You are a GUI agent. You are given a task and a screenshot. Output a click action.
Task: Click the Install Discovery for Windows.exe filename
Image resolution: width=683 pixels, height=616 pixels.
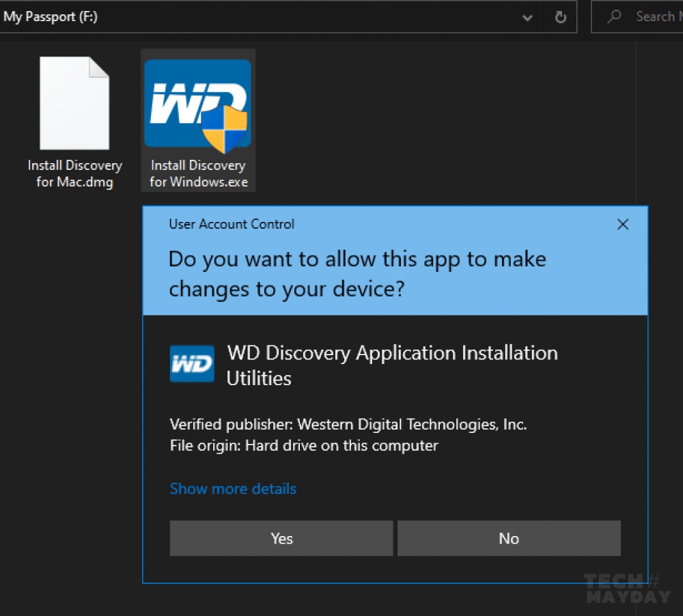199,173
